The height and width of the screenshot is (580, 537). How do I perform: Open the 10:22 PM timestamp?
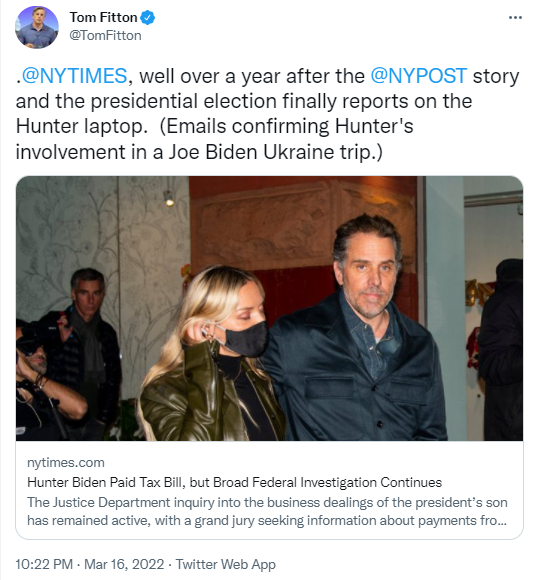(x=44, y=564)
